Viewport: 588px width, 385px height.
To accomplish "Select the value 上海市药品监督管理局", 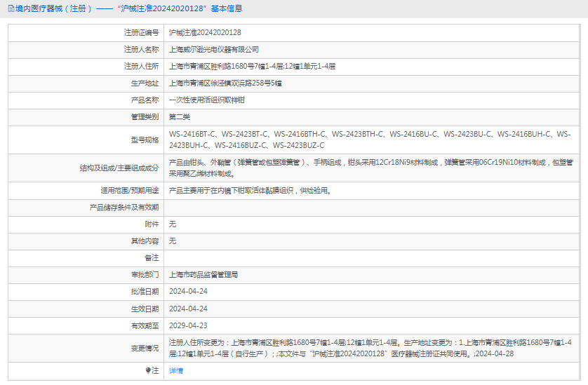I will [x=203, y=275].
